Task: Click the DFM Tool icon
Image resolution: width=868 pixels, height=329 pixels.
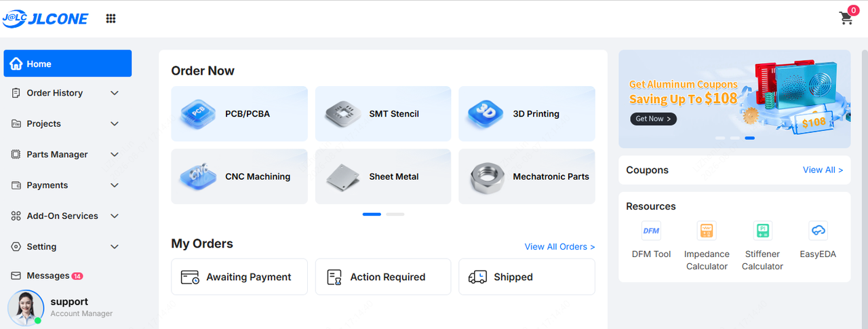Action: [x=651, y=231]
